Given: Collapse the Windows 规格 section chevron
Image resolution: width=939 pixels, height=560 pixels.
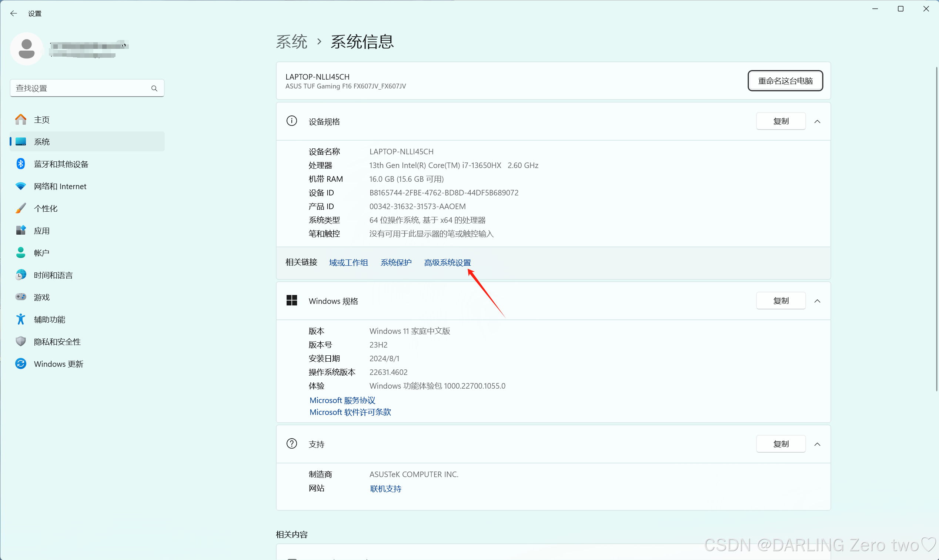Looking at the screenshot, I should 817,301.
